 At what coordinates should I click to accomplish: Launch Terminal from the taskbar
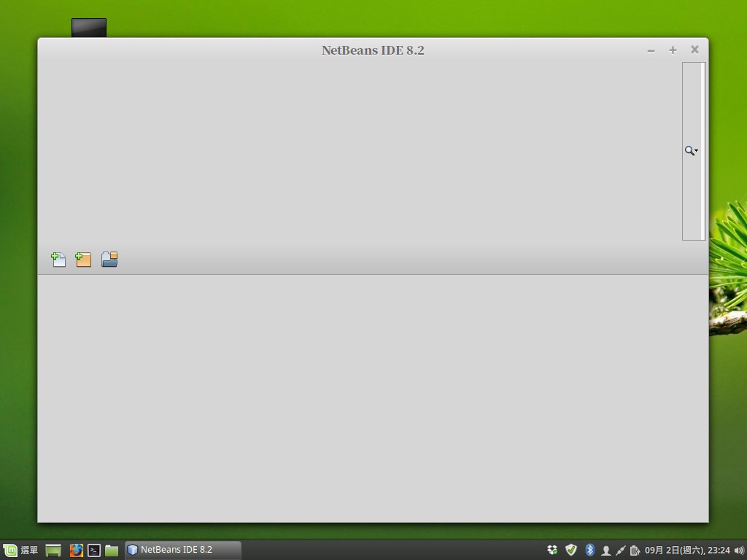click(94, 551)
